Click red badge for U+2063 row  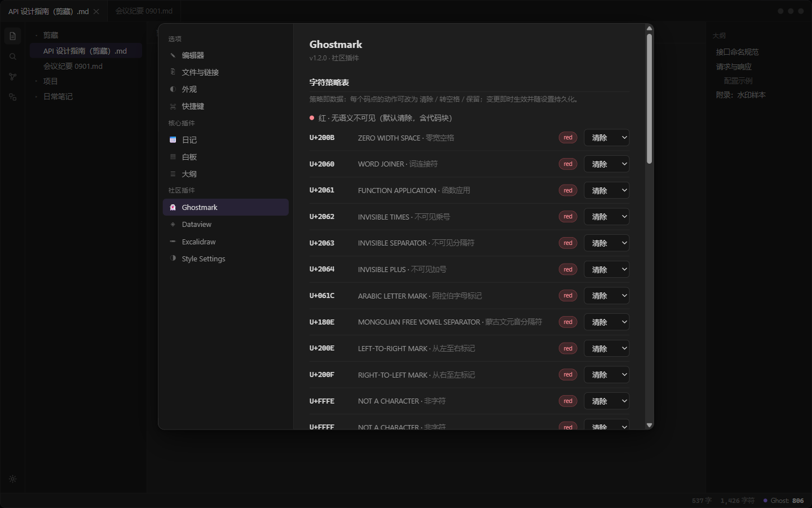point(568,243)
